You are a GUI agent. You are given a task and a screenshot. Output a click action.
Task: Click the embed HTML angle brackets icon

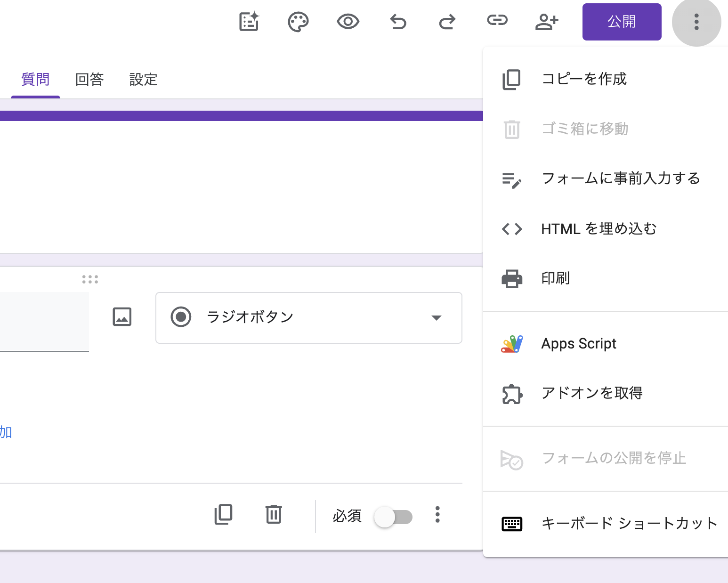pyautogui.click(x=512, y=229)
